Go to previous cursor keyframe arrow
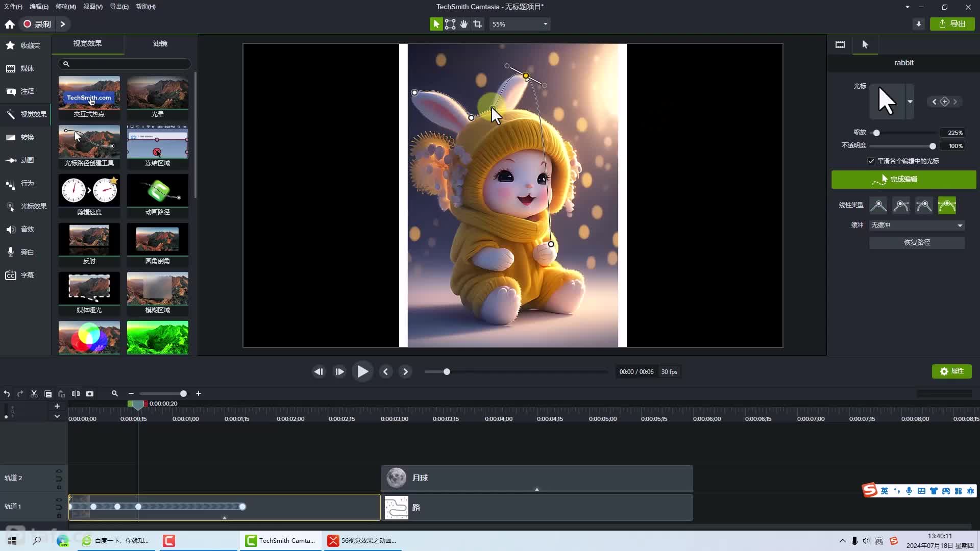Viewport: 980px width, 551px height. pos(934,102)
